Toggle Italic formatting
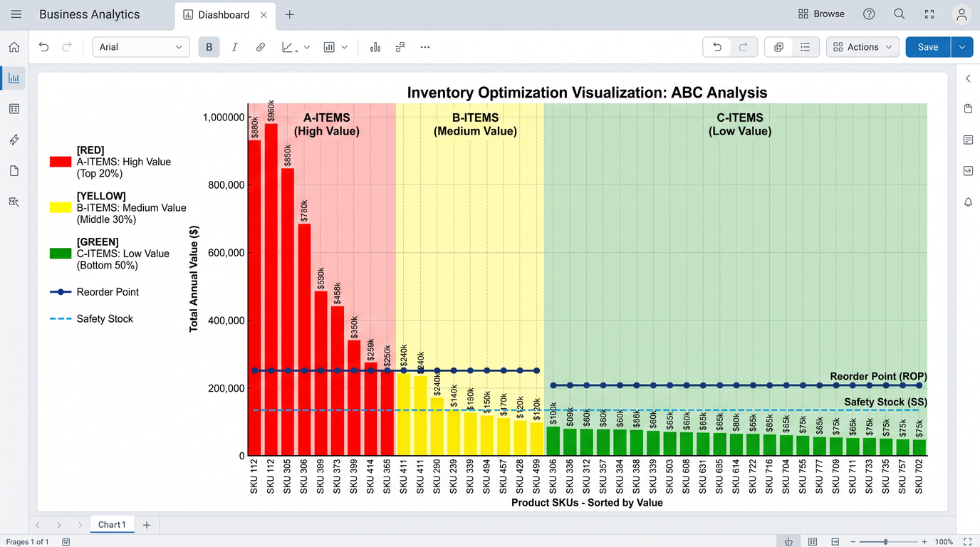 (234, 47)
